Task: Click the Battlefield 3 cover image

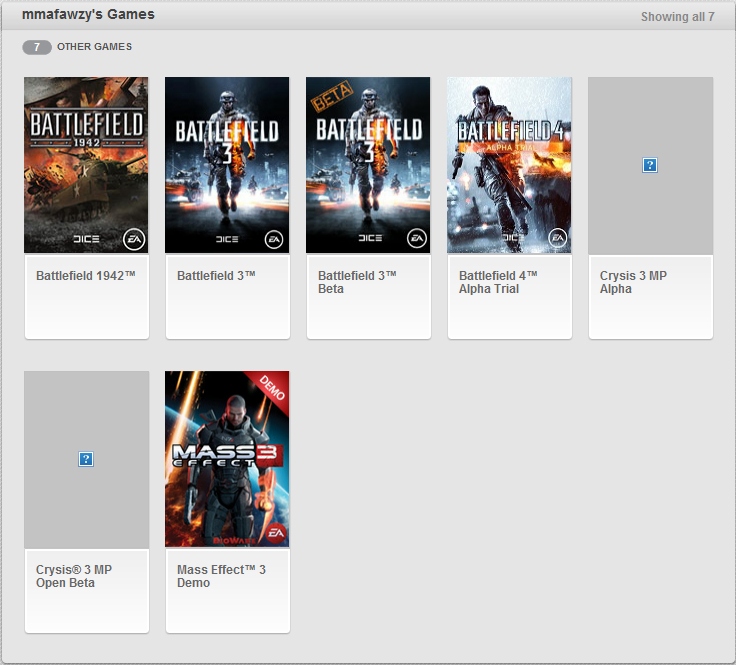Action: (227, 165)
